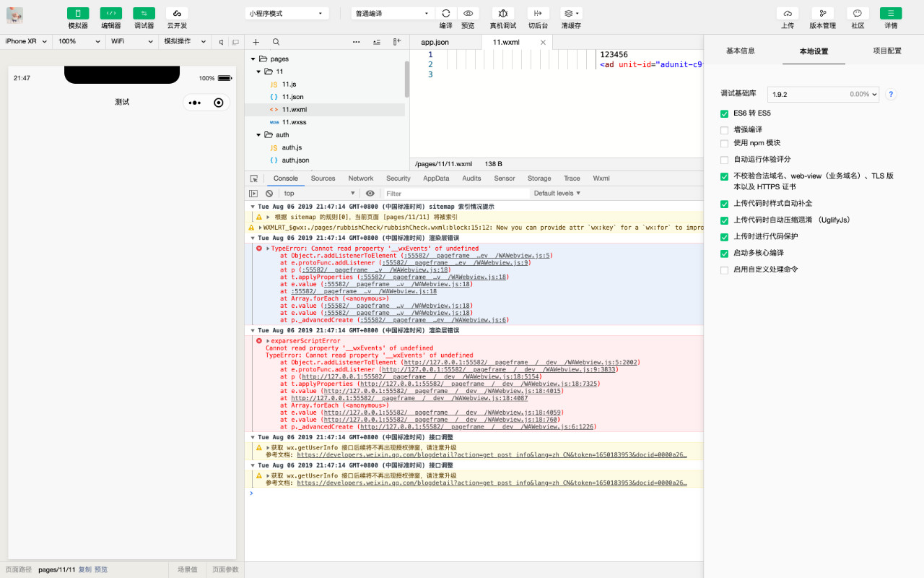Click the 复制 link beside page path
Screen dimensions: 924x578
point(84,570)
